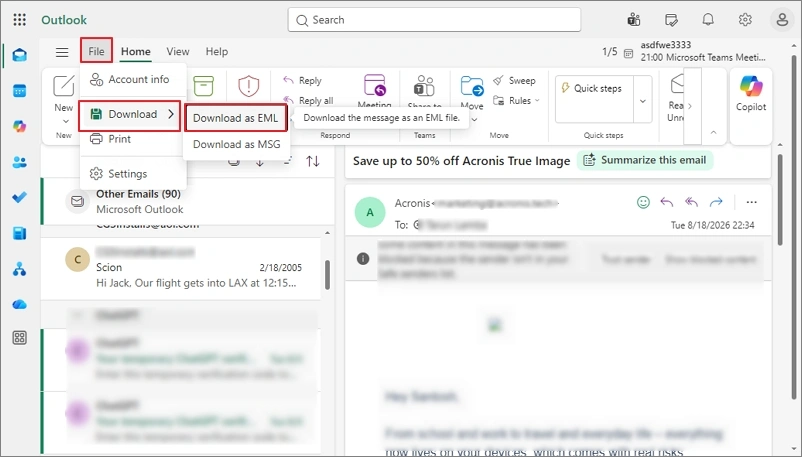Expand the Rules dropdown

pyautogui.click(x=537, y=101)
